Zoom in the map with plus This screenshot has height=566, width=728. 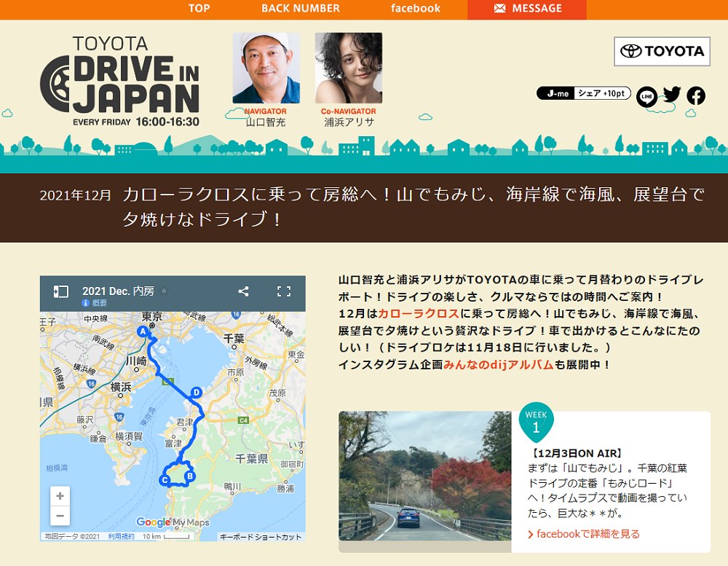(x=60, y=496)
